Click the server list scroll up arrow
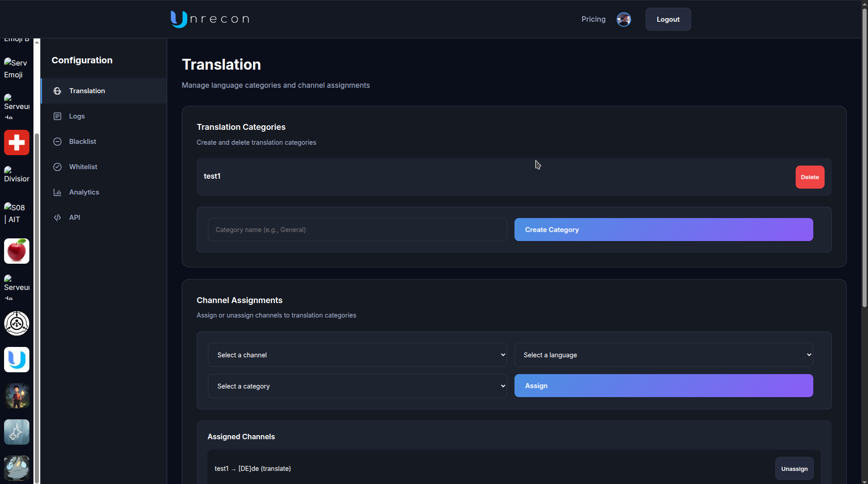The width and height of the screenshot is (868, 484). [37, 42]
